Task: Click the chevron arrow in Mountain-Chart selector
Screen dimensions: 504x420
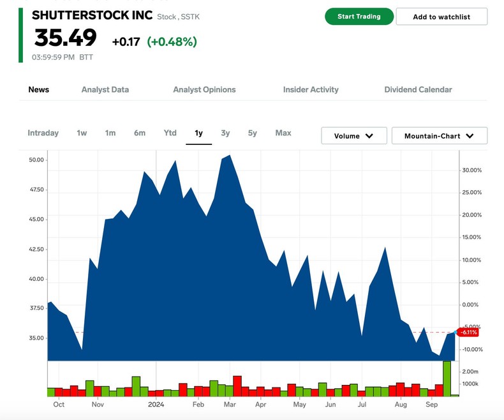Action: [x=470, y=136]
